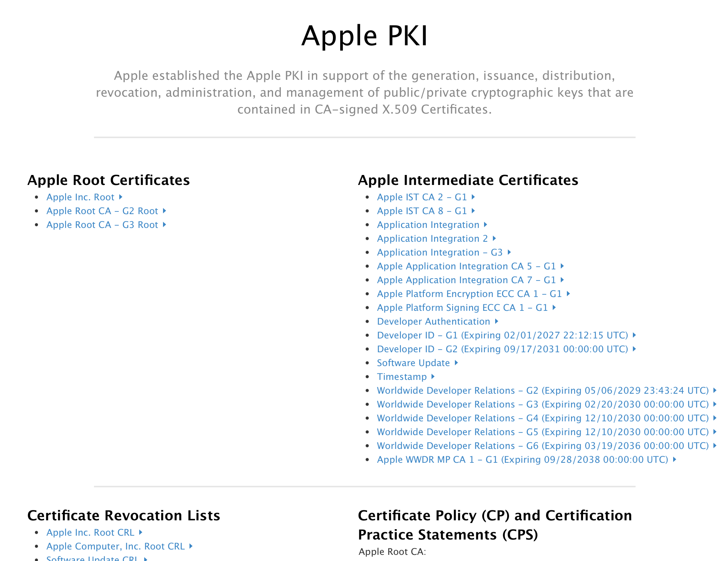Open Apple Root CA – G2 Root link
Image resolution: width=728 pixels, height=561 pixels.
106,211
